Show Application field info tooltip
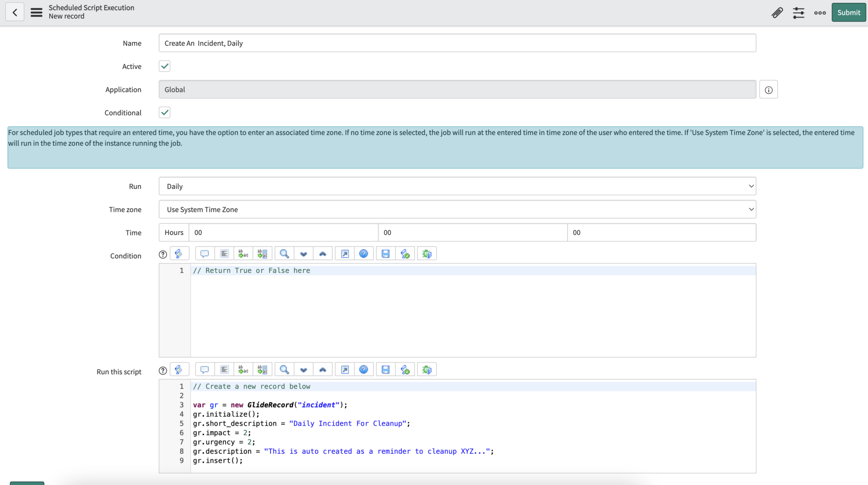 (768, 89)
